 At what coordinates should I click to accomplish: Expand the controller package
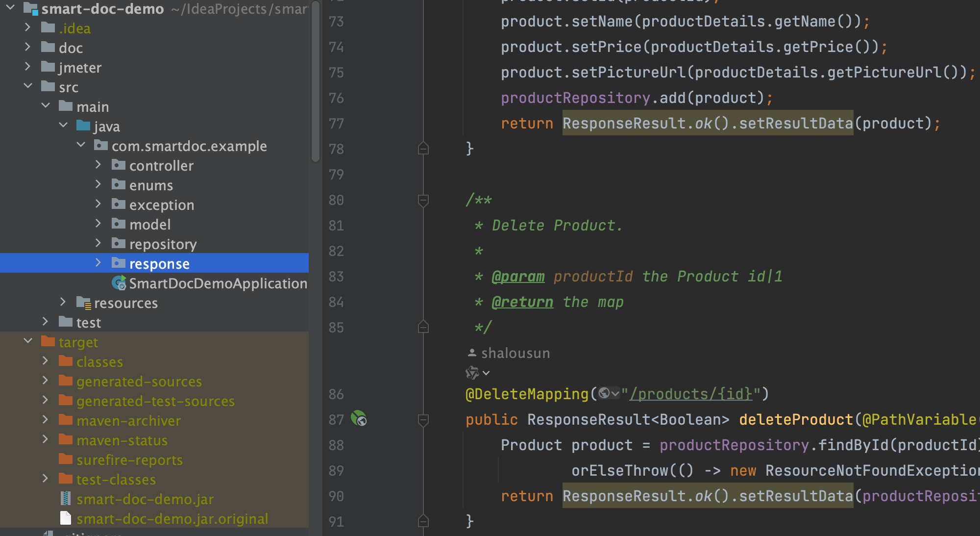(98, 165)
